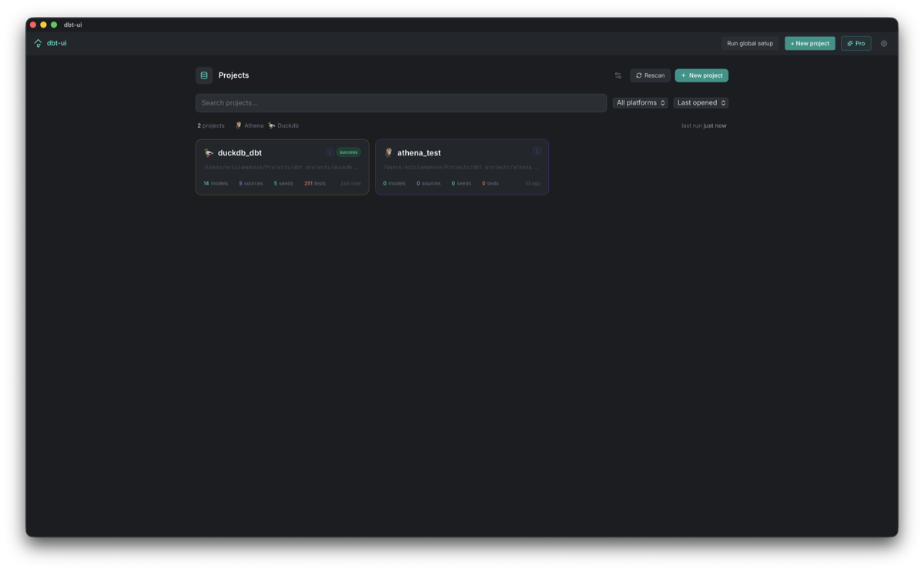Open the Pro upgrade button
Viewport: 924px width, 571px height.
pos(855,43)
